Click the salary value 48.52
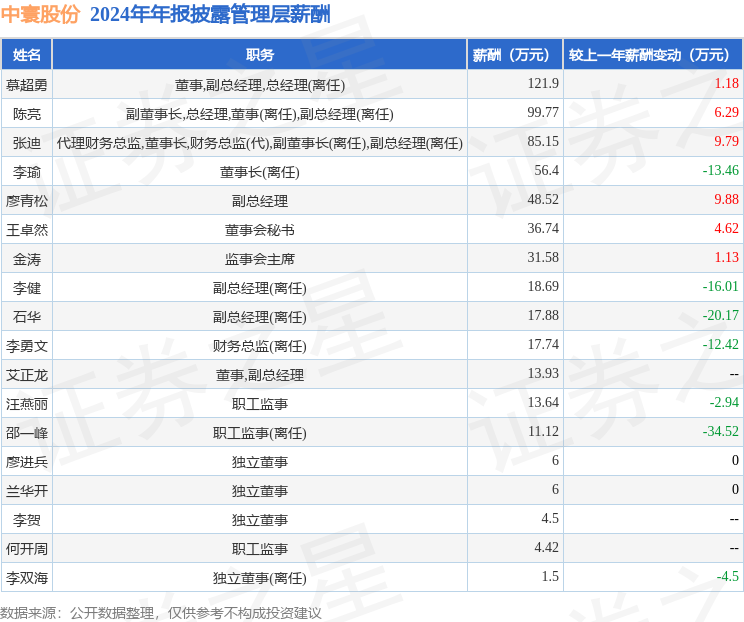The height and width of the screenshot is (622, 744). point(543,199)
